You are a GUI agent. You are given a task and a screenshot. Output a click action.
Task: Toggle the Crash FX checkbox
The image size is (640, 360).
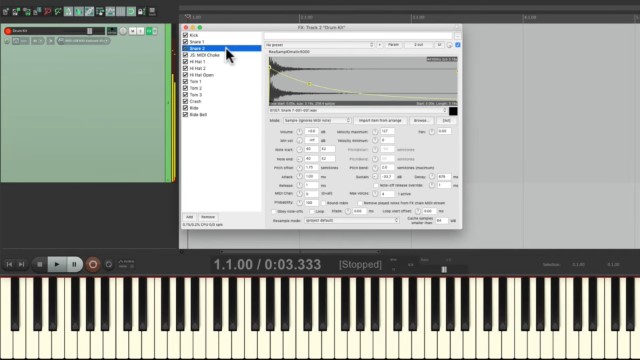click(x=185, y=101)
